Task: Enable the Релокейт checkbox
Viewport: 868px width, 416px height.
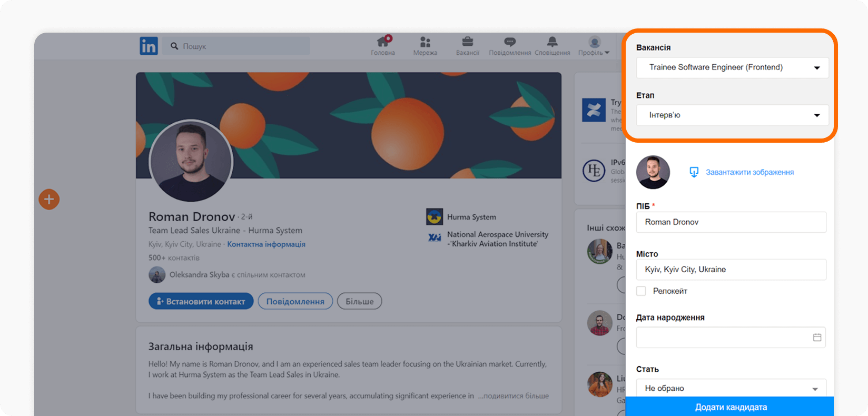Action: pos(641,291)
